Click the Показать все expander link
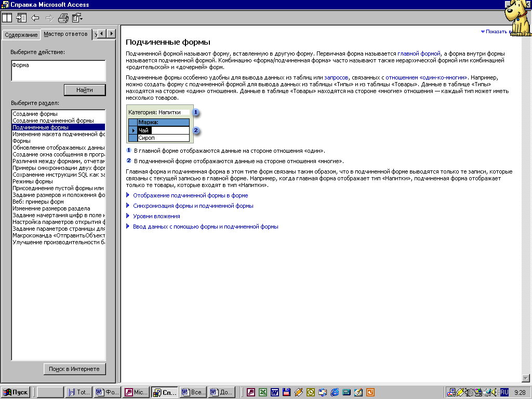Viewport: 532px width, 399px height. coord(496,32)
